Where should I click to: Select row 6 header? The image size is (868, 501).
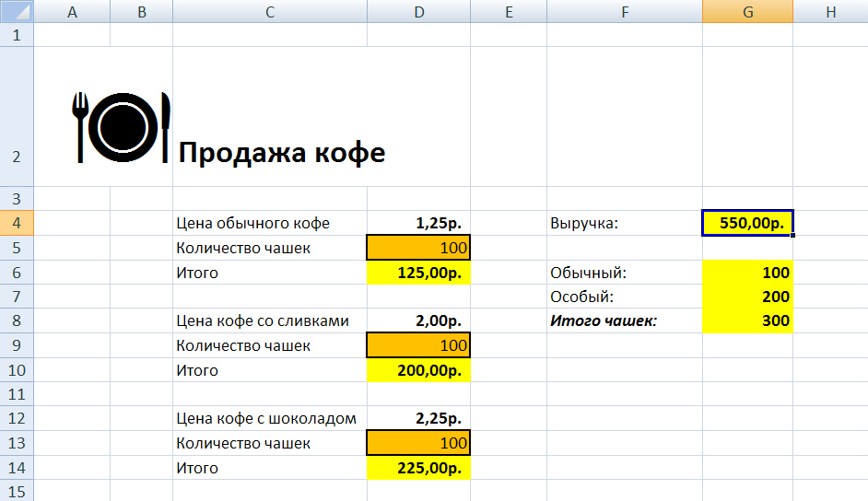click(x=17, y=273)
